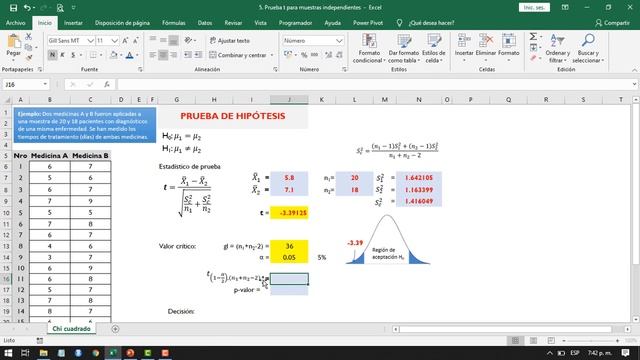Click the formula bar input field

click(x=373, y=84)
